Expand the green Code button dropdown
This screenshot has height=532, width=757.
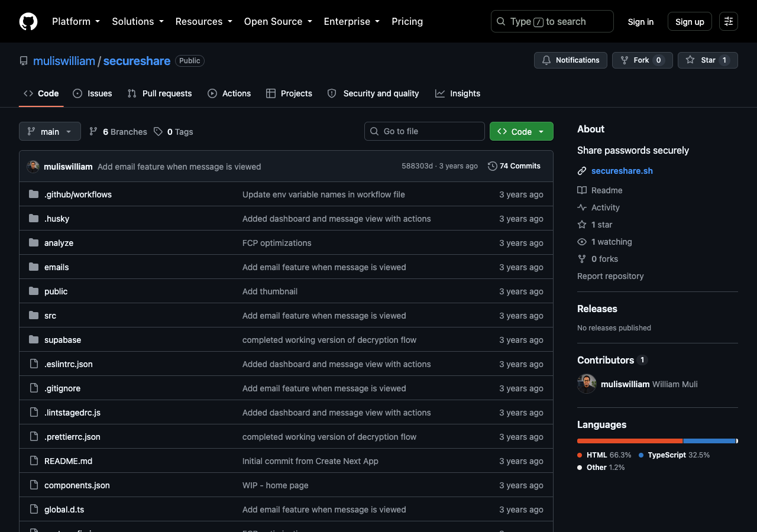click(522, 131)
